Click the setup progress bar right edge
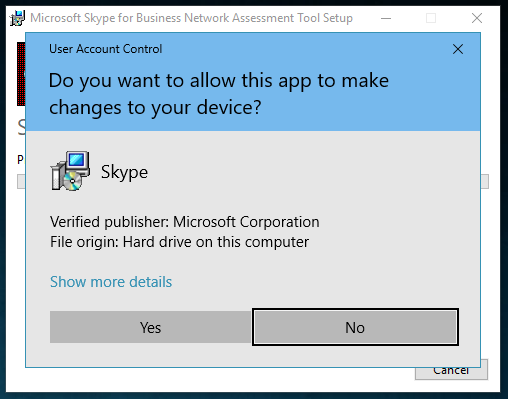The width and height of the screenshot is (508, 399). [x=485, y=182]
